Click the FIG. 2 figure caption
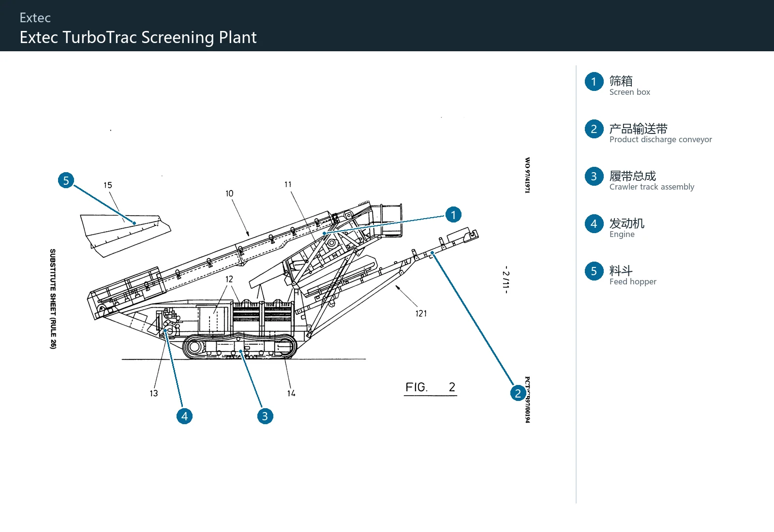Image resolution: width=774 pixels, height=532 pixels. (431, 387)
